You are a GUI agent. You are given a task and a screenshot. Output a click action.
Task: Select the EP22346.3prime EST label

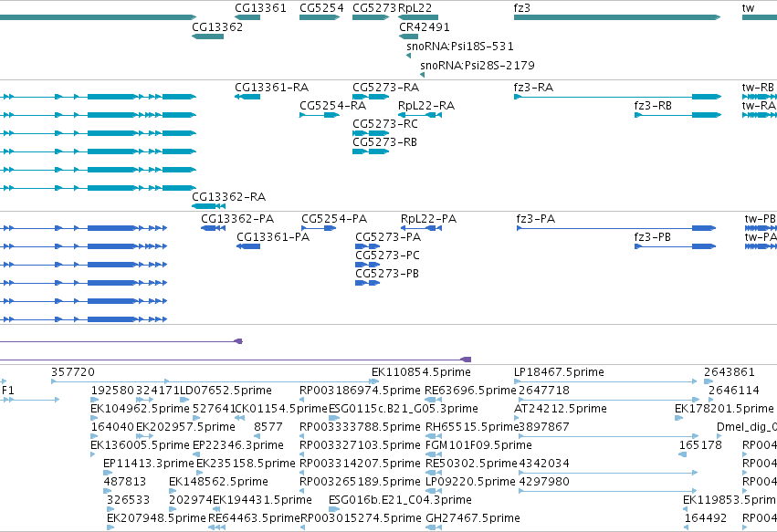coord(238,446)
